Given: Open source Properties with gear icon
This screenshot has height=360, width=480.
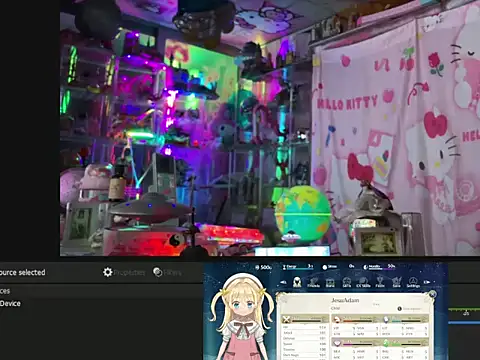Looking at the screenshot, I should [x=124, y=272].
